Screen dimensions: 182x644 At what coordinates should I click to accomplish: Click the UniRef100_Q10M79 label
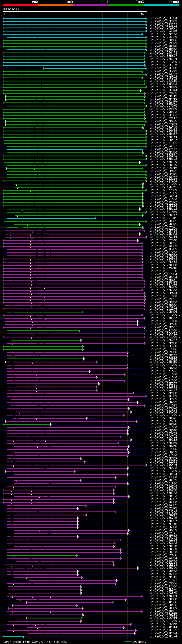[x=163, y=109]
